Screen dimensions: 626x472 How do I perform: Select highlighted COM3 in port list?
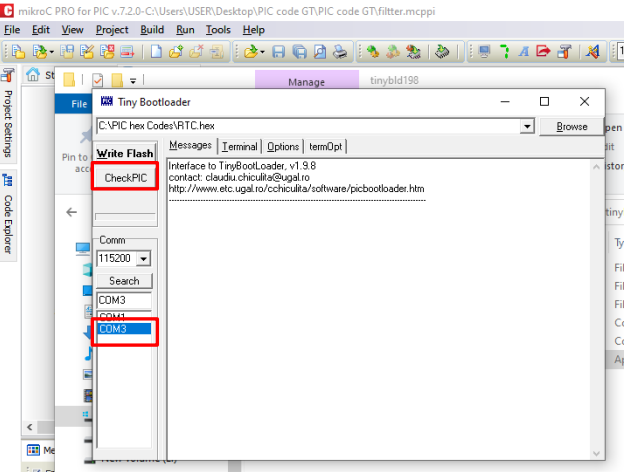(124, 329)
